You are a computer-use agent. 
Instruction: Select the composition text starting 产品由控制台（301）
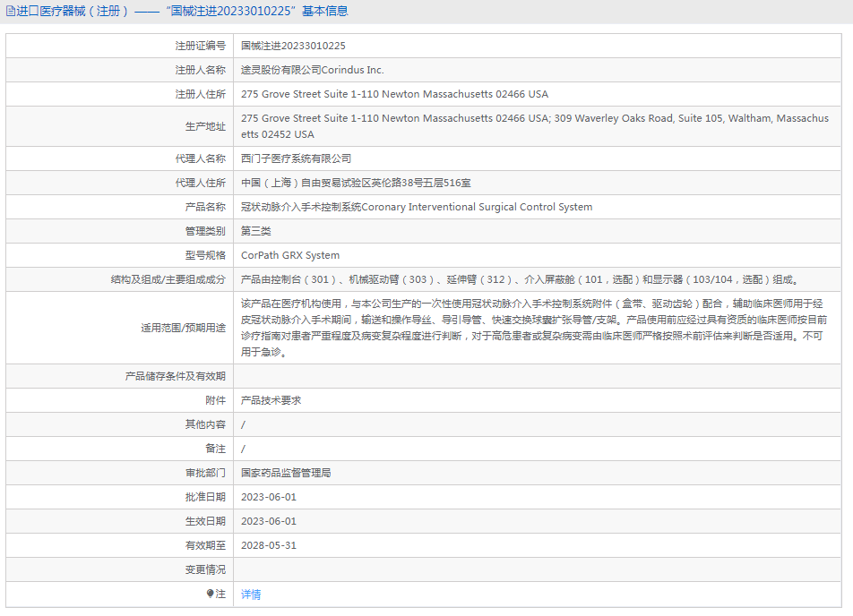coord(521,279)
